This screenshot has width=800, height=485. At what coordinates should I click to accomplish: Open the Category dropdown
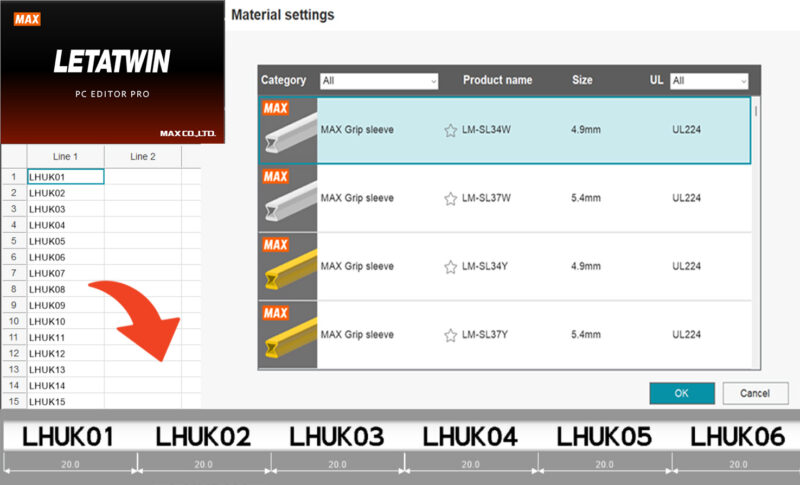(379, 80)
